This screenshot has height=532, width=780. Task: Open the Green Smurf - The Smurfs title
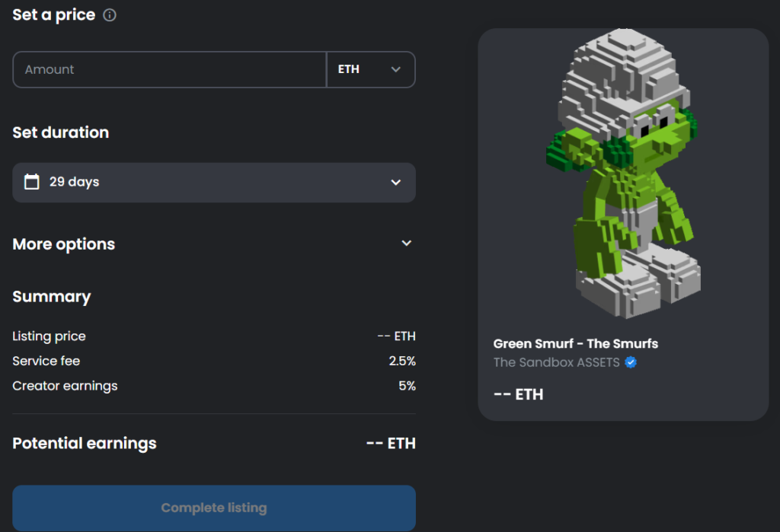[x=575, y=343]
